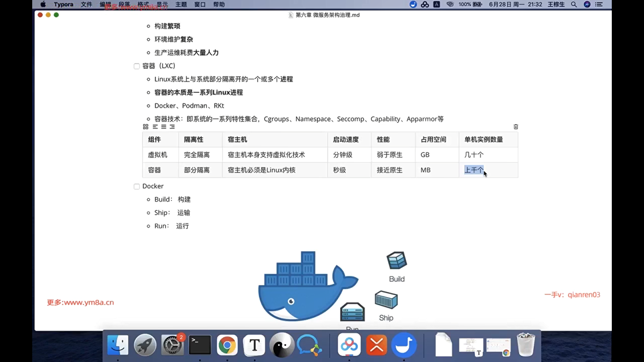
Task: Tick the Docker task checkbox
Action: (x=137, y=187)
